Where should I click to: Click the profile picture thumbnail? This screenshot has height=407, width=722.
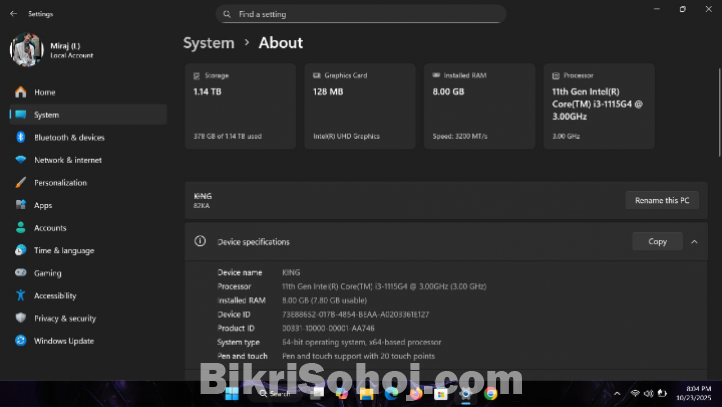[x=26, y=50]
